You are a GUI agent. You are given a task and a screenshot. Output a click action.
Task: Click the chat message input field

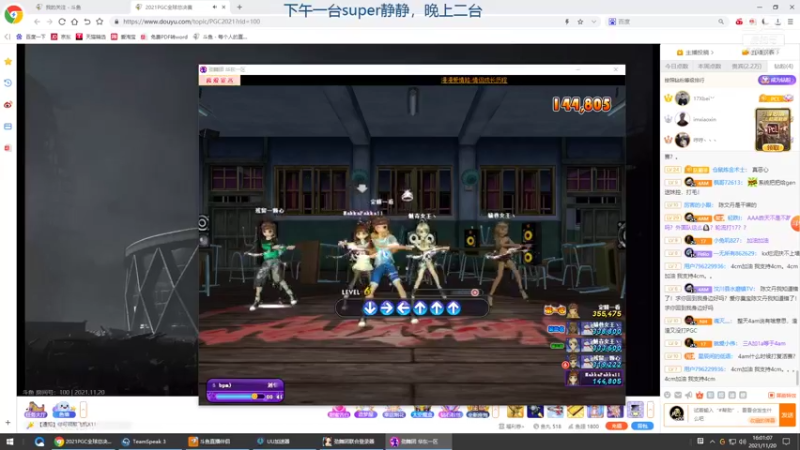(734, 414)
